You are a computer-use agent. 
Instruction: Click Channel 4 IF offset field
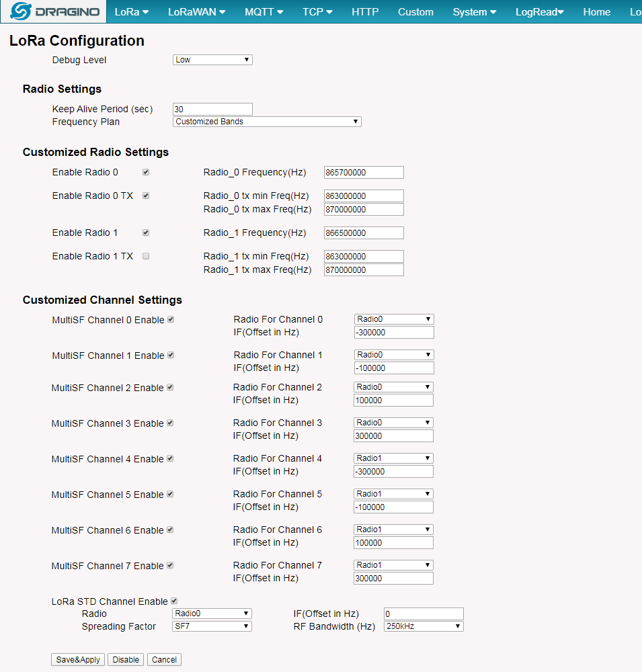[x=393, y=472]
